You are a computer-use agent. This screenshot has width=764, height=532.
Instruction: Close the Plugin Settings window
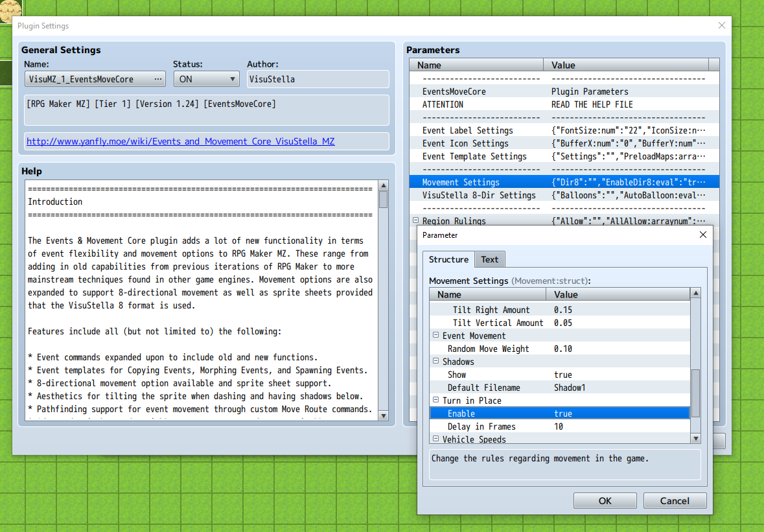722,25
